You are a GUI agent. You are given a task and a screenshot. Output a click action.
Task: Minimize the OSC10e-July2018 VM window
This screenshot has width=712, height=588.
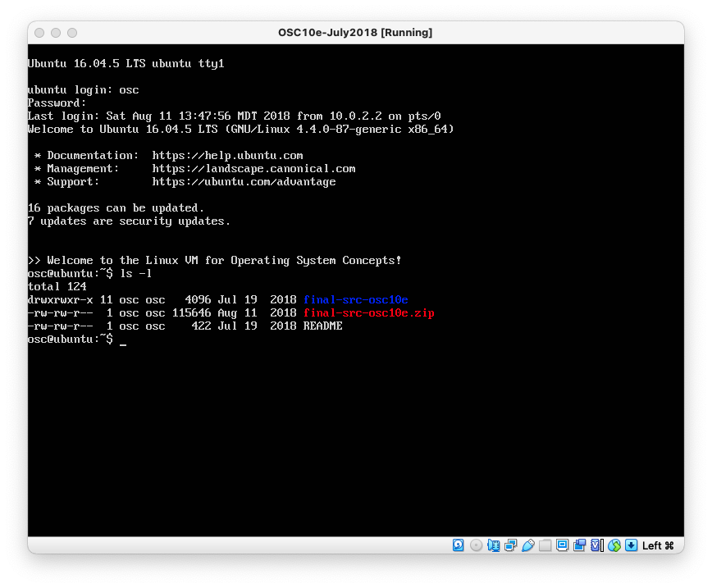coord(56,33)
